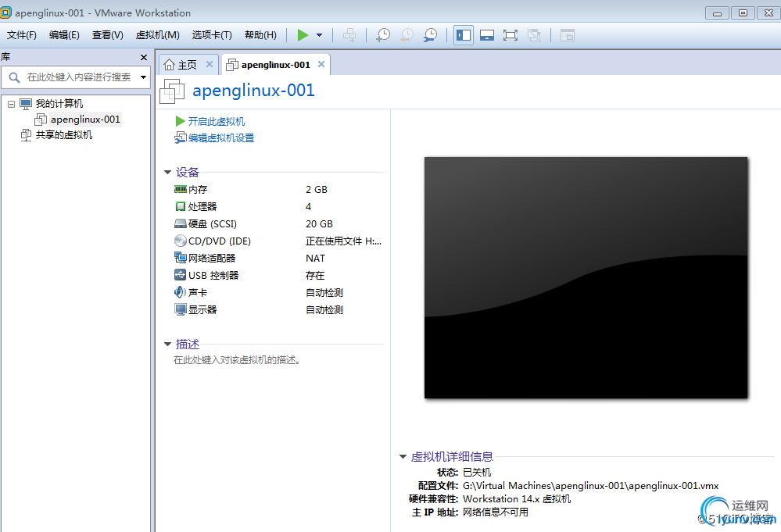Open the power options dropdown arrow
The width and height of the screenshot is (781, 532).
(319, 35)
